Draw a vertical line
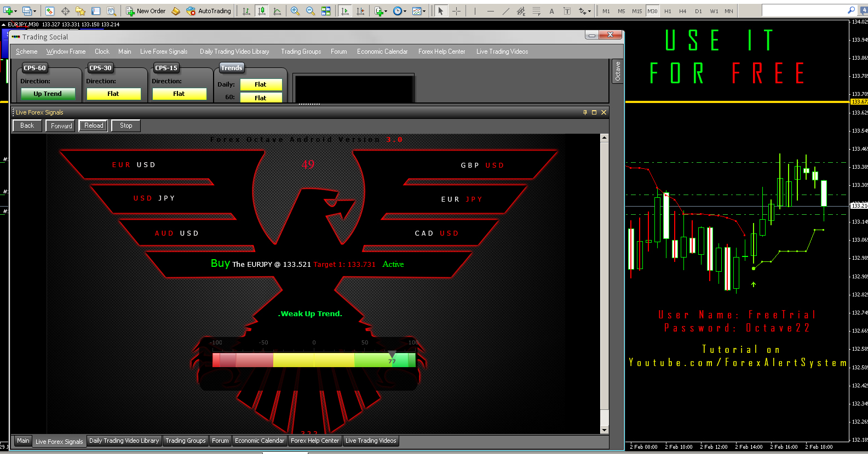Viewport: 868px width, 457px height. 475,11
